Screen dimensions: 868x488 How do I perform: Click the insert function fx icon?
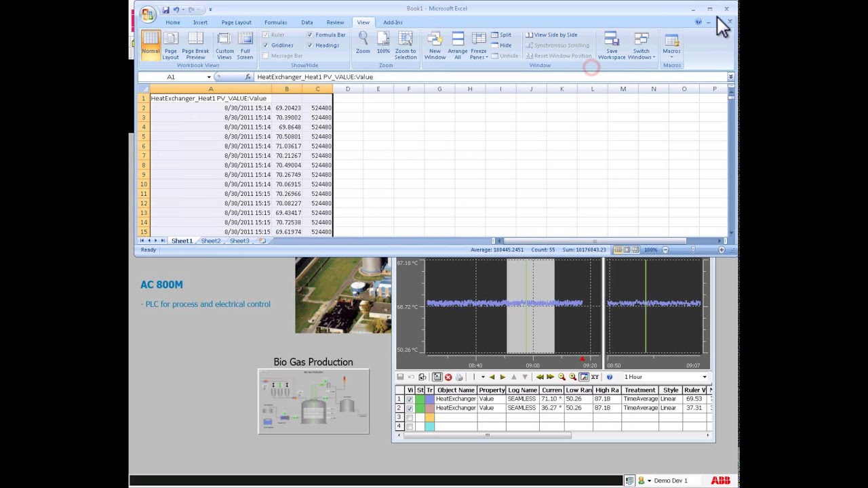tap(248, 77)
